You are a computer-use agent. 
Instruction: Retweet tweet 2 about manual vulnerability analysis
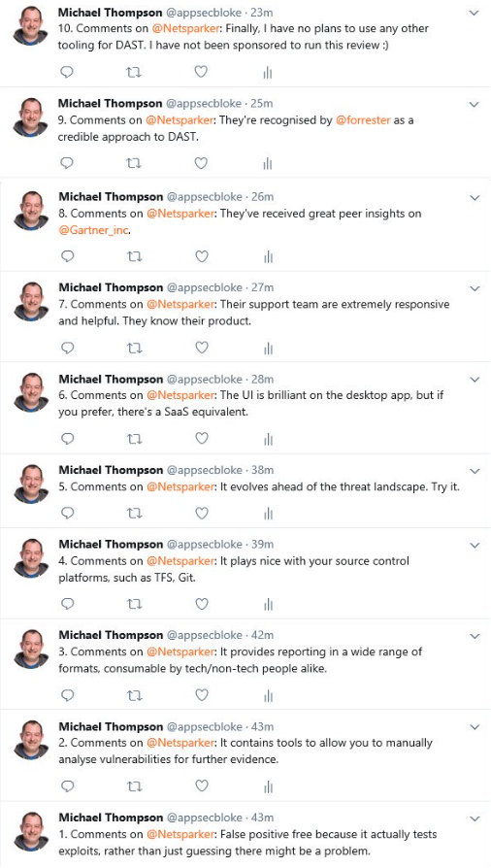tap(134, 786)
